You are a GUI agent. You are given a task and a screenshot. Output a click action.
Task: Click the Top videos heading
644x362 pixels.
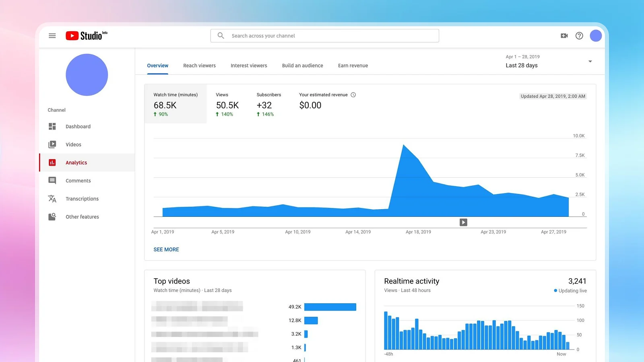click(x=171, y=281)
